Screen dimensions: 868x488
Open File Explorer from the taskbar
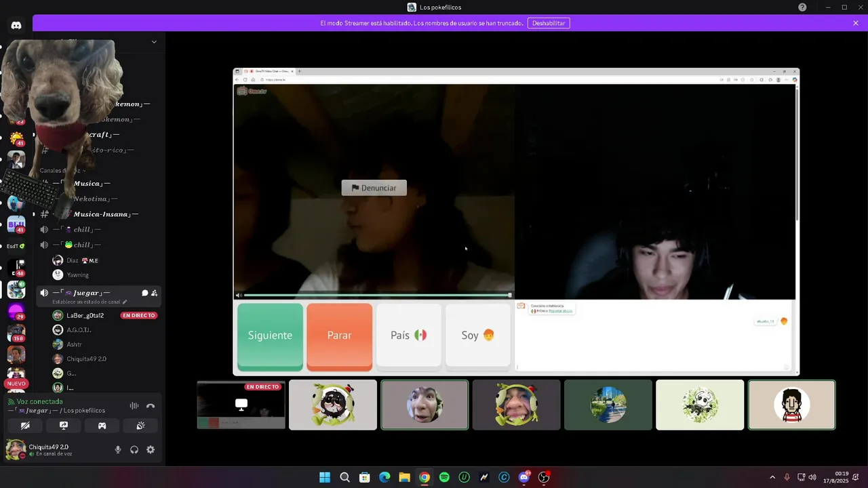pos(404,477)
